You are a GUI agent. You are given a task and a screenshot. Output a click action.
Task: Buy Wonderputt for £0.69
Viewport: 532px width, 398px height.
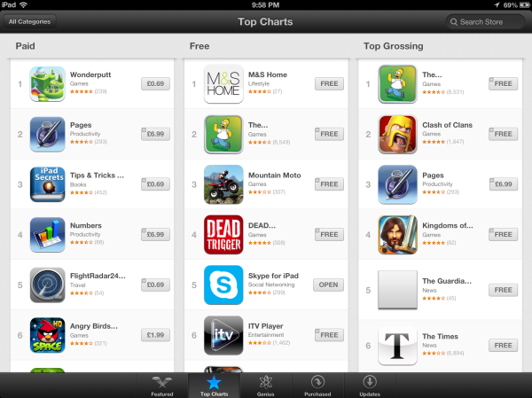coord(155,84)
